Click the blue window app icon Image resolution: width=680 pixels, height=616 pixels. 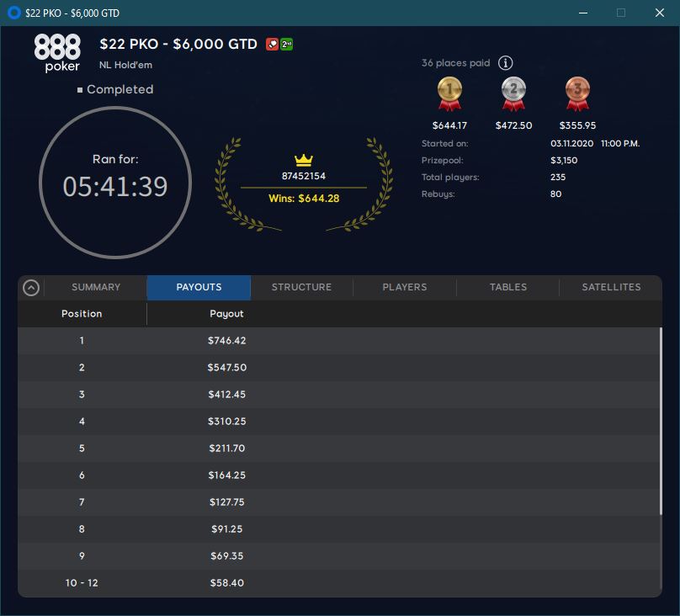tap(13, 13)
